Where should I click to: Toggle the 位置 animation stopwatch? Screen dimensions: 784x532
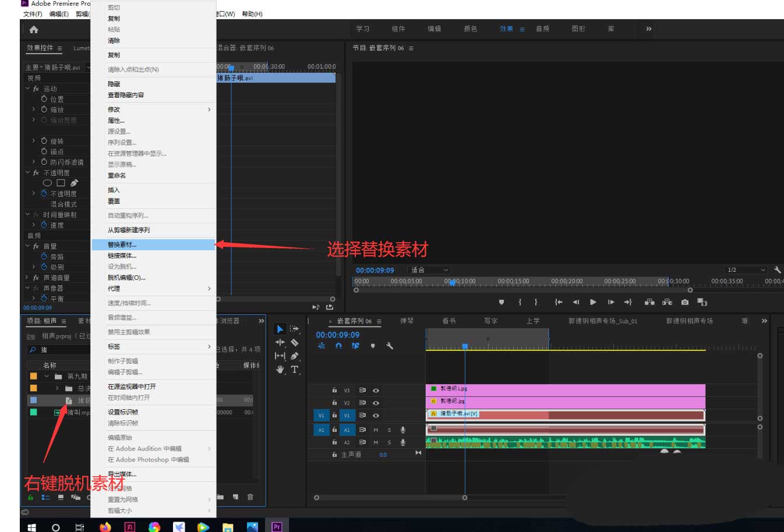click(44, 99)
